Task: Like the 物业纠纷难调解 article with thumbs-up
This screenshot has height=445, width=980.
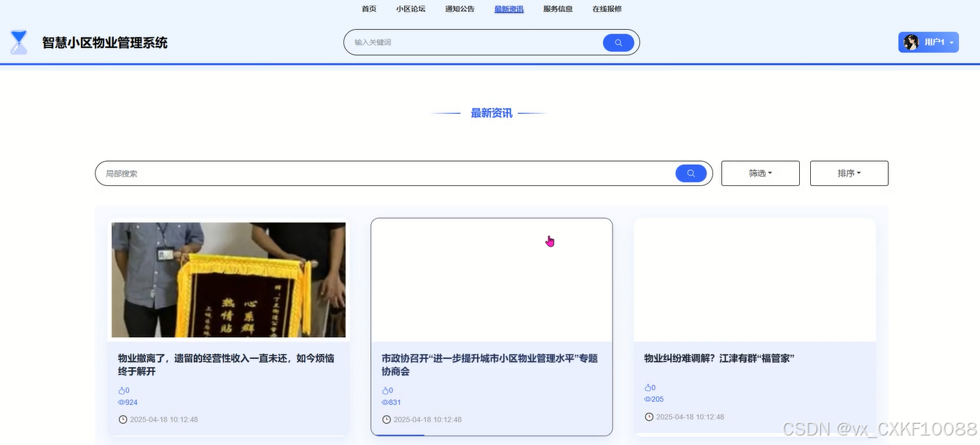Action: coord(647,387)
